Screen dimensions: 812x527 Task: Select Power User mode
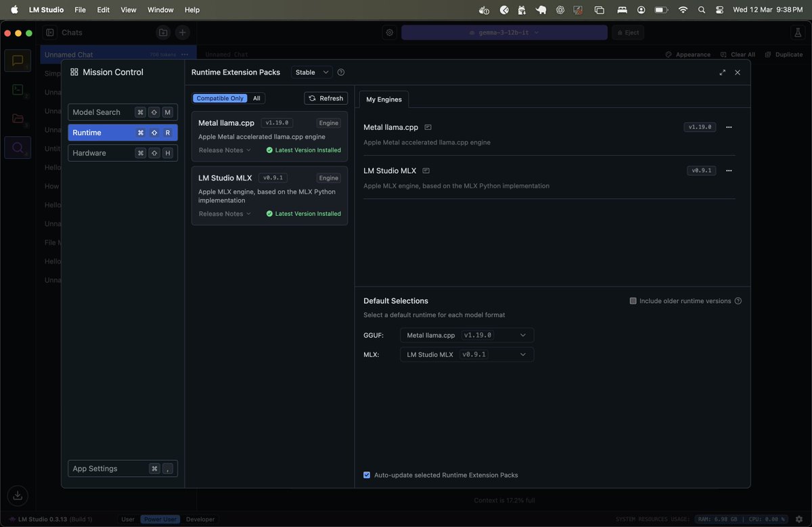tap(160, 520)
